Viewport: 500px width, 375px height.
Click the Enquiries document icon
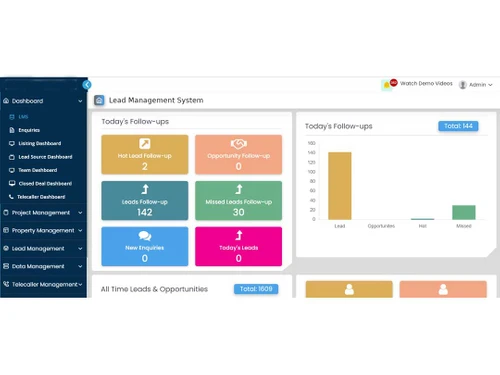click(12, 130)
